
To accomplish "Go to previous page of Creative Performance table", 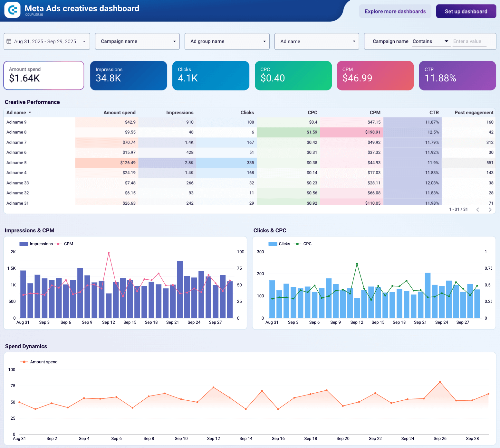I will tap(477, 210).
